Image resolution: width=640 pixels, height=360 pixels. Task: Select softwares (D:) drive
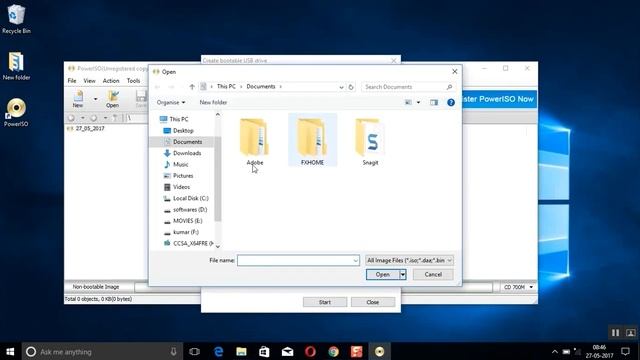[190, 209]
